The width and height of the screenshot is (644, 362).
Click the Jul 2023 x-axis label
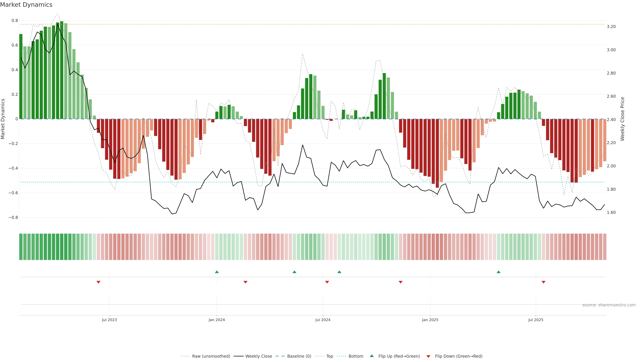point(109,320)
